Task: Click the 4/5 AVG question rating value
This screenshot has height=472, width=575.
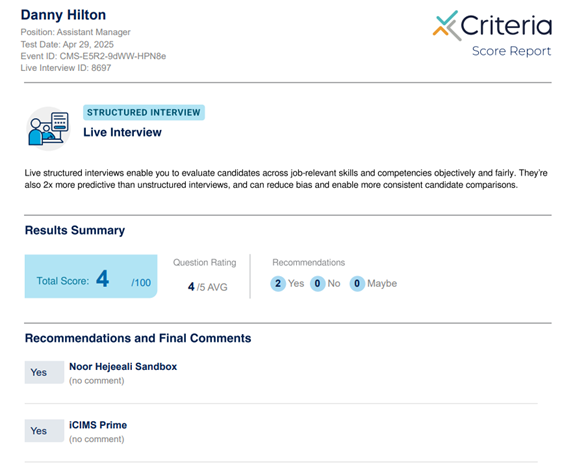Action: (208, 287)
